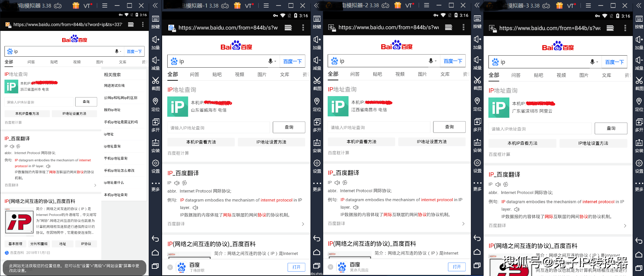Open multi-instance (多开) in first emulator sidebar
Viewport: 644px width, 276px height.
(156, 125)
